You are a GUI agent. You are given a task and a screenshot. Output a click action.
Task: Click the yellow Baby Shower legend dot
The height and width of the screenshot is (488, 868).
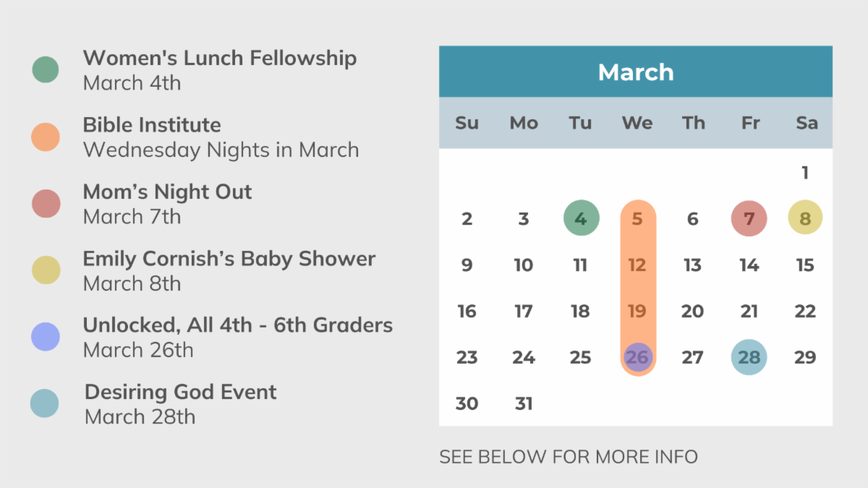tap(46, 270)
